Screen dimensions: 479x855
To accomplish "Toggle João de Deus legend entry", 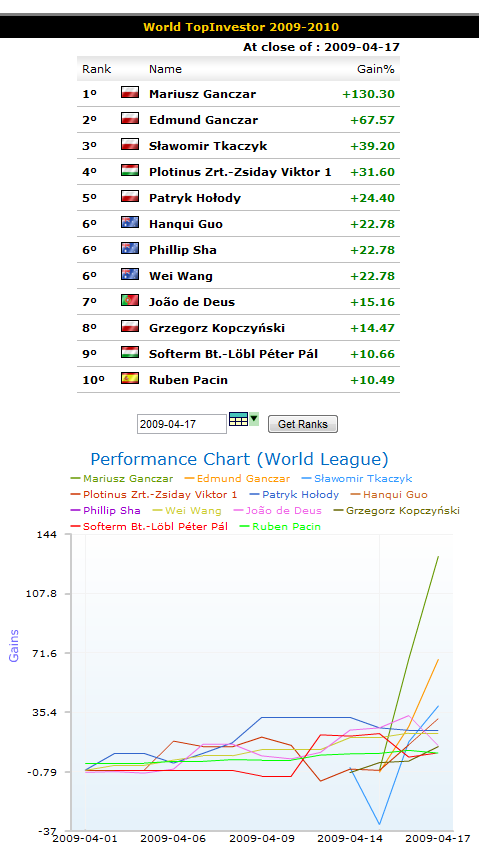I will click(277, 510).
